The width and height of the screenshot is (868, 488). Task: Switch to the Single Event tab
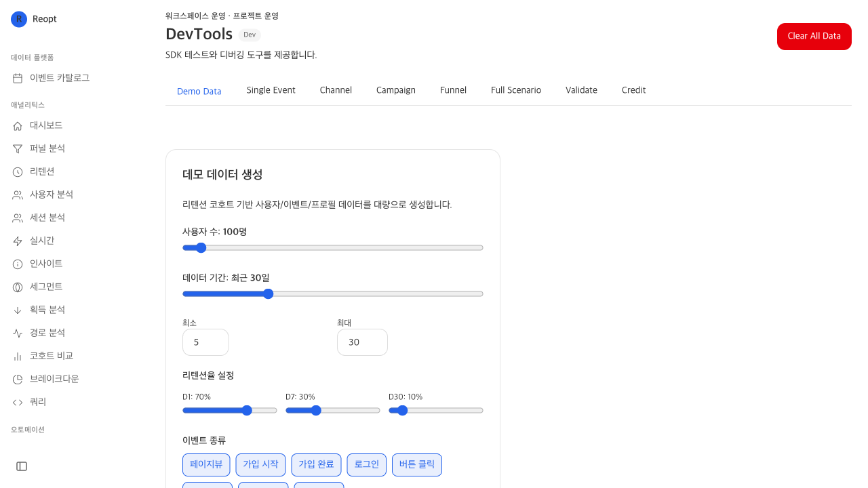click(x=271, y=90)
